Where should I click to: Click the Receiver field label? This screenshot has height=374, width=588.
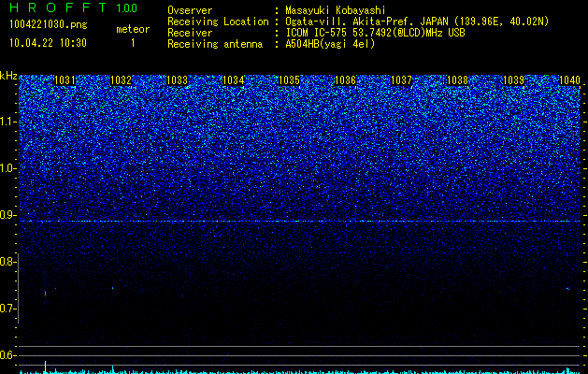click(190, 33)
